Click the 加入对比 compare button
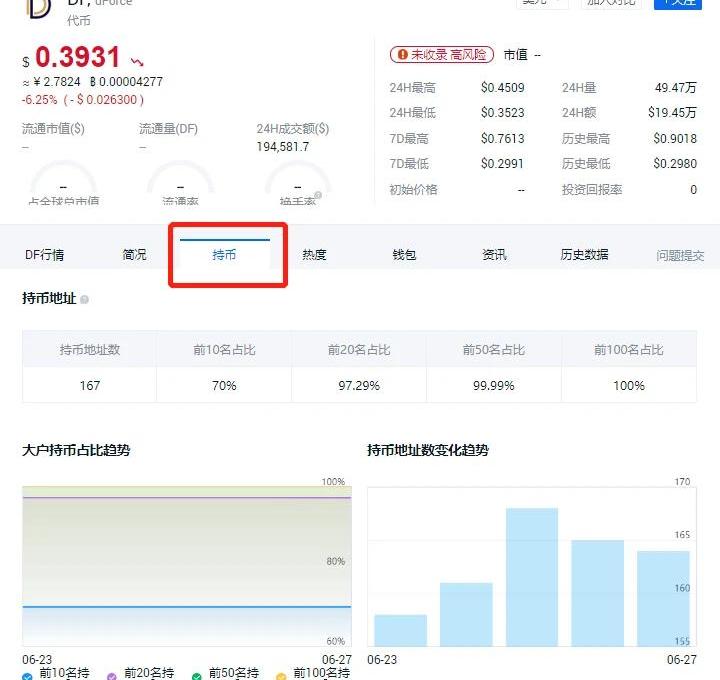 [x=612, y=3]
